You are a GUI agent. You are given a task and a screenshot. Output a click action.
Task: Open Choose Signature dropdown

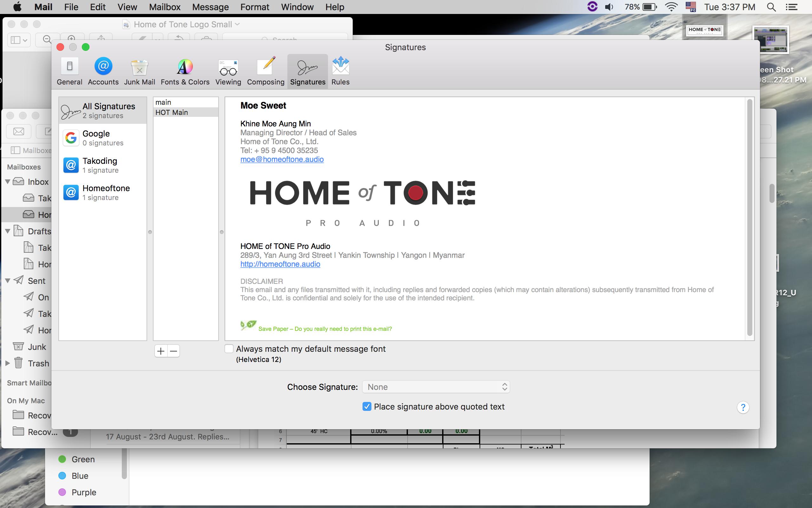pyautogui.click(x=436, y=387)
